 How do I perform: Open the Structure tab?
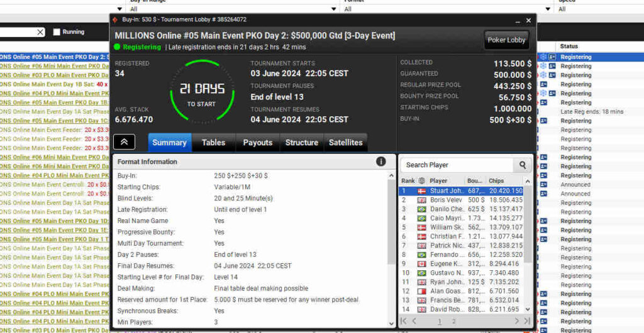(302, 142)
